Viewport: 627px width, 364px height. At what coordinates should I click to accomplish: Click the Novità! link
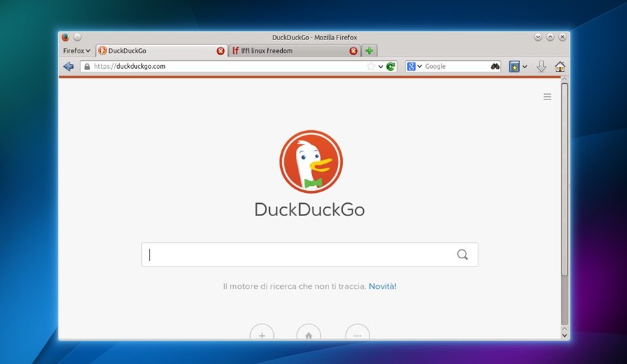coord(382,286)
